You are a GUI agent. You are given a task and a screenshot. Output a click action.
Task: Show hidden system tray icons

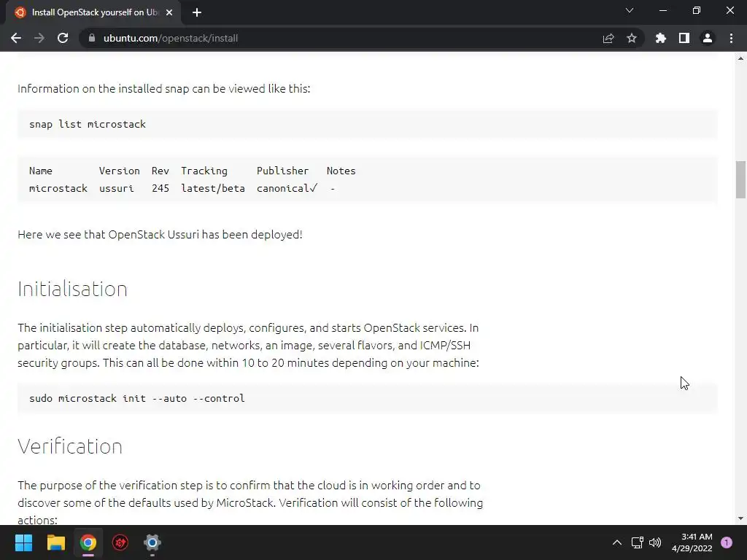pyautogui.click(x=617, y=542)
